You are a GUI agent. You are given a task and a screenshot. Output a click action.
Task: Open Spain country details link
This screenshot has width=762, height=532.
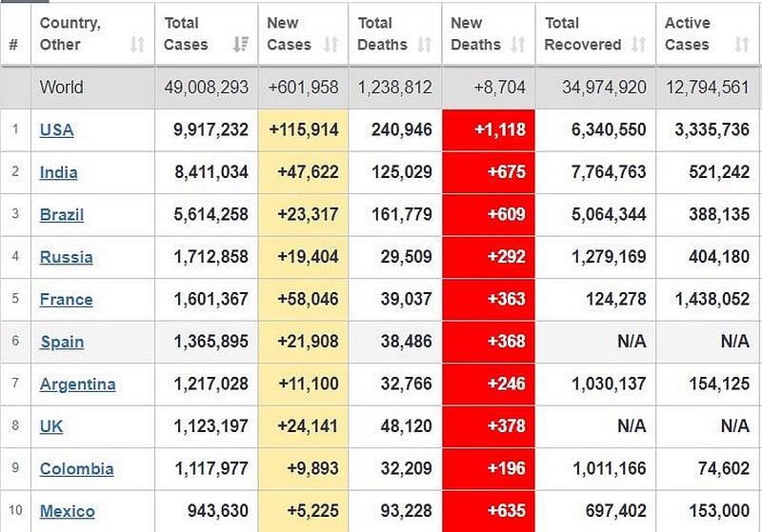[x=62, y=343]
